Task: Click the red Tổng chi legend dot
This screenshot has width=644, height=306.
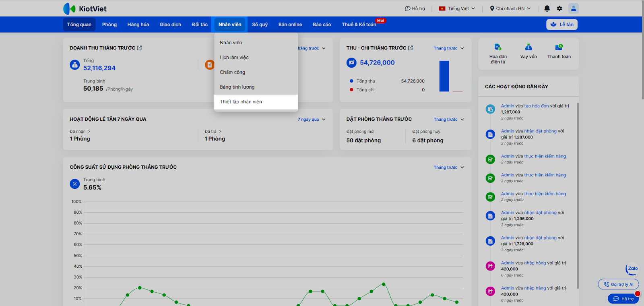Action: coord(351,90)
